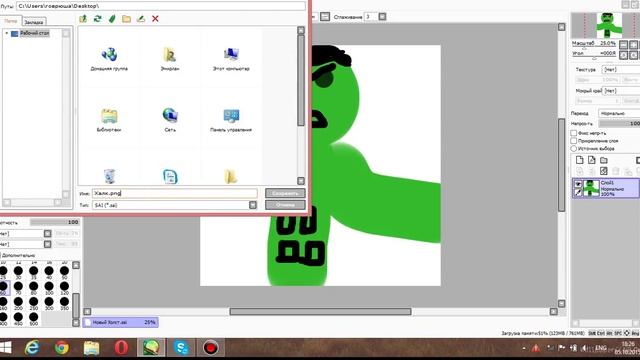Click the rotate right button beside Угол

coord(633,55)
